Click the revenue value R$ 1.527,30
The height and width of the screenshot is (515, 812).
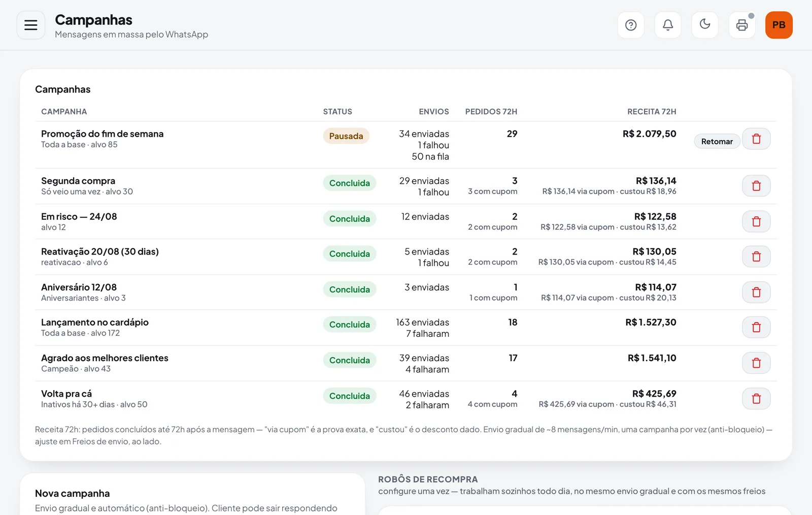pyautogui.click(x=651, y=322)
